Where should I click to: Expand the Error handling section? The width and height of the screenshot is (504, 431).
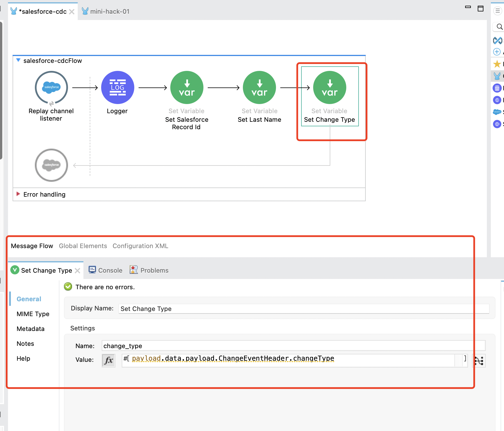(18, 194)
